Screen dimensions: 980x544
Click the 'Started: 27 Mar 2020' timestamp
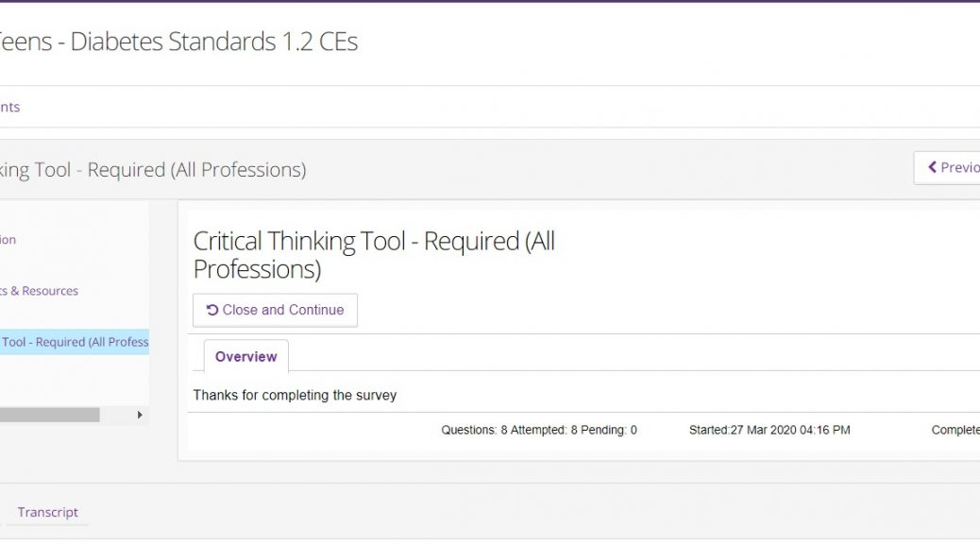point(769,430)
